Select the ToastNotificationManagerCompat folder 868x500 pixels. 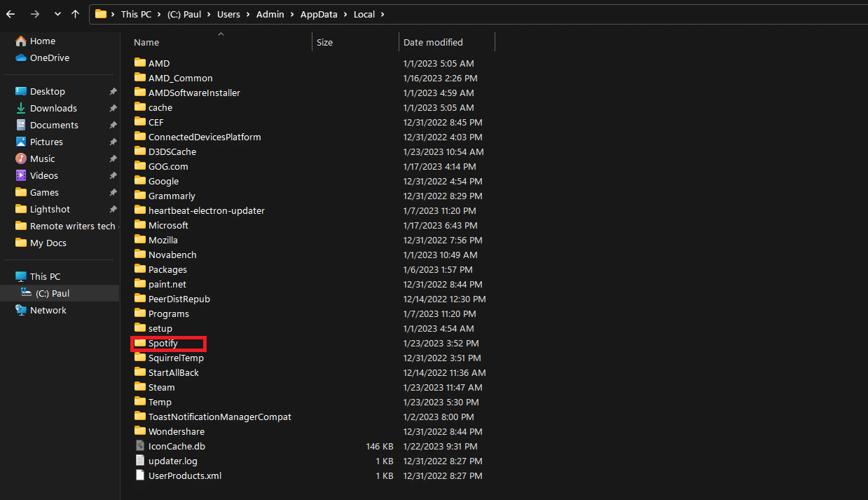click(213, 417)
